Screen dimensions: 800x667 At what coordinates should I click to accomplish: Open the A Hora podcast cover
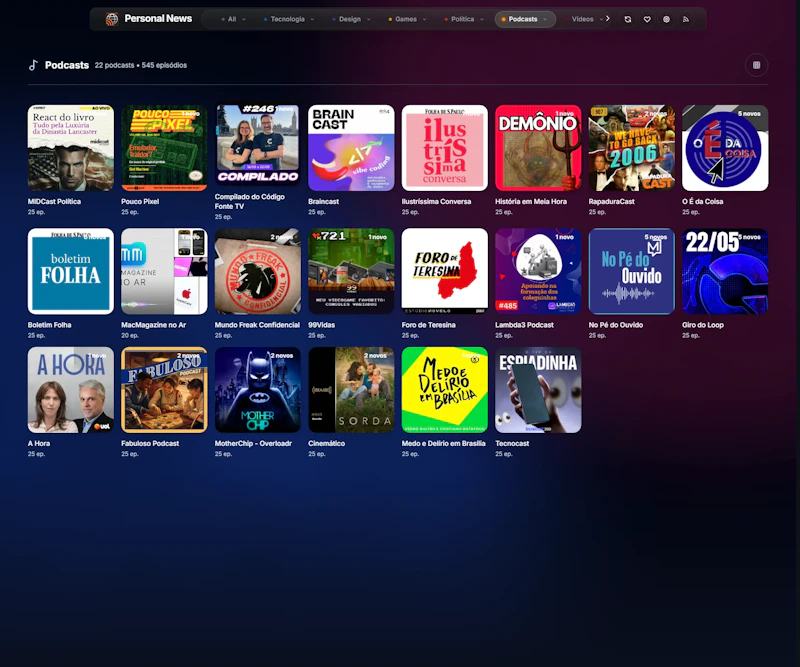click(71, 390)
